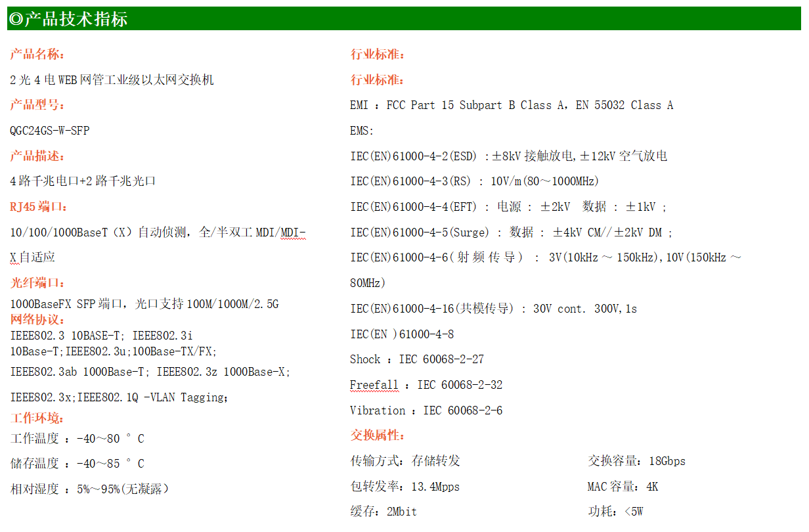Click the EMI FCC Part 15 line

click(511, 105)
